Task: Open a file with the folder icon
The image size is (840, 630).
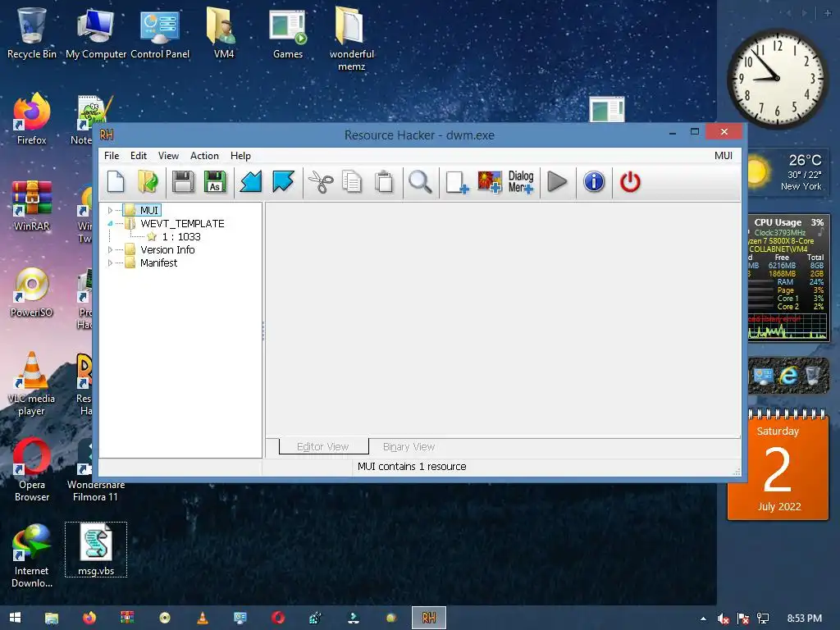Action: pyautogui.click(x=148, y=181)
